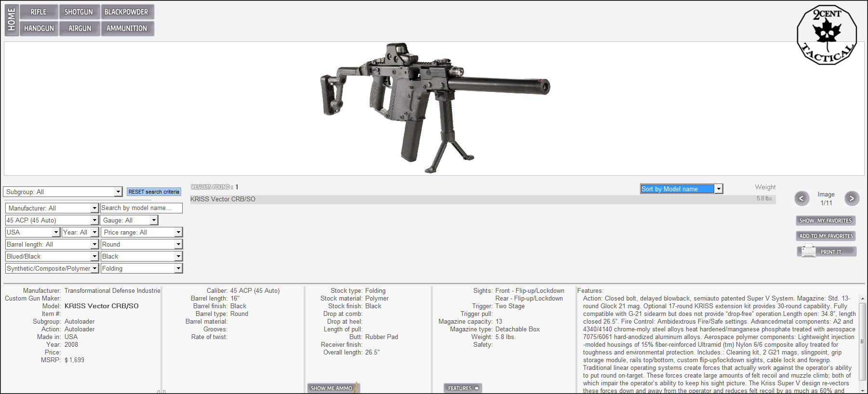Open the Sort by Model name dropdown
Screen dimensions: 868x394
pyautogui.click(x=681, y=189)
